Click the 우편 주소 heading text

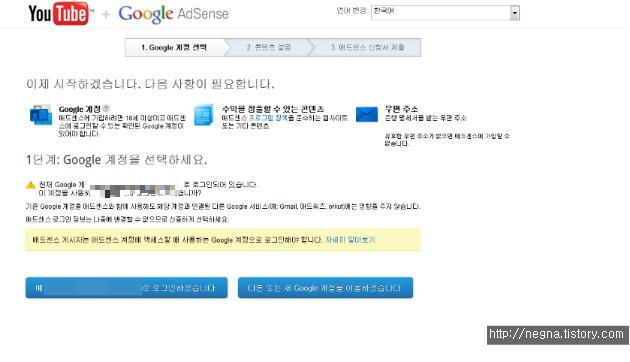click(401, 108)
